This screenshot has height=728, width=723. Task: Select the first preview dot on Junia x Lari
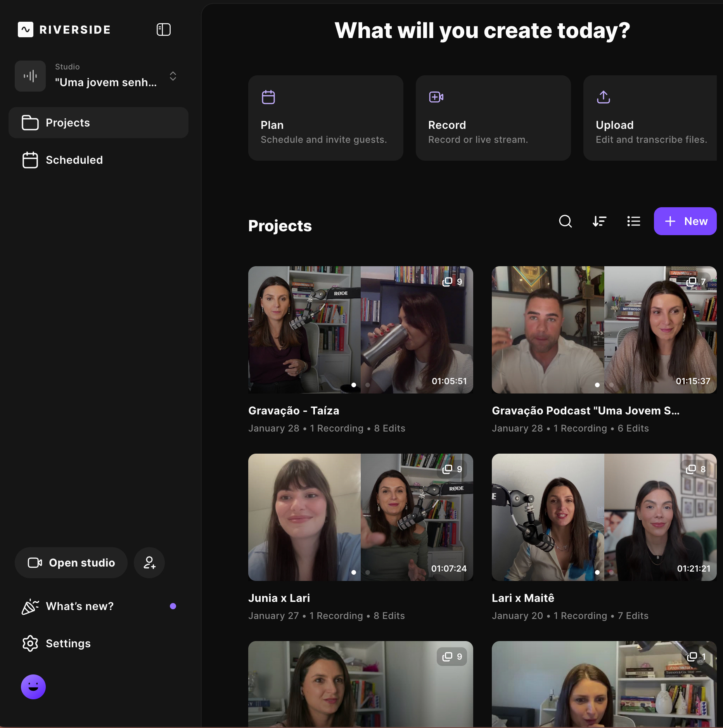tap(354, 572)
